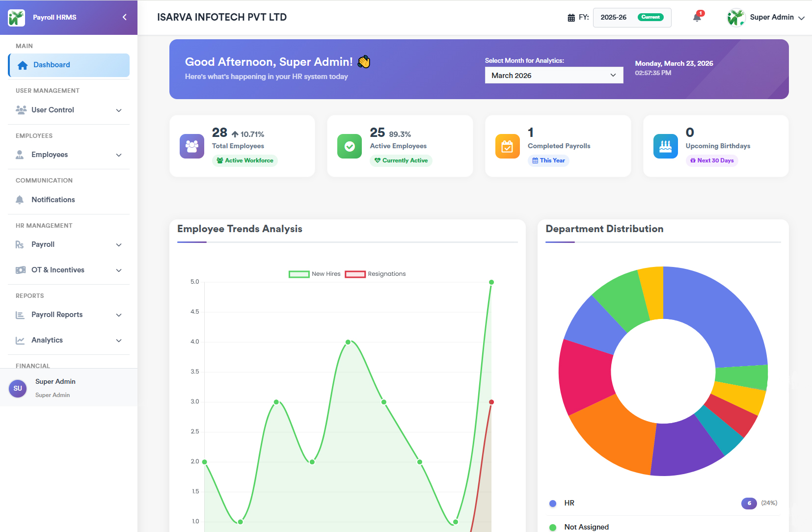The image size is (812, 532).
Task: Click the Total Employees purple group icon
Action: tap(192, 146)
